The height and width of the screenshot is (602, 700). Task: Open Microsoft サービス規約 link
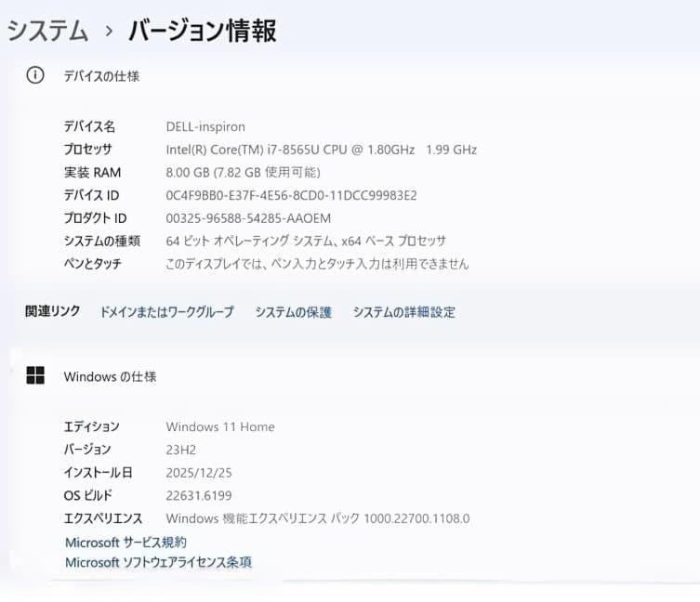point(125,543)
